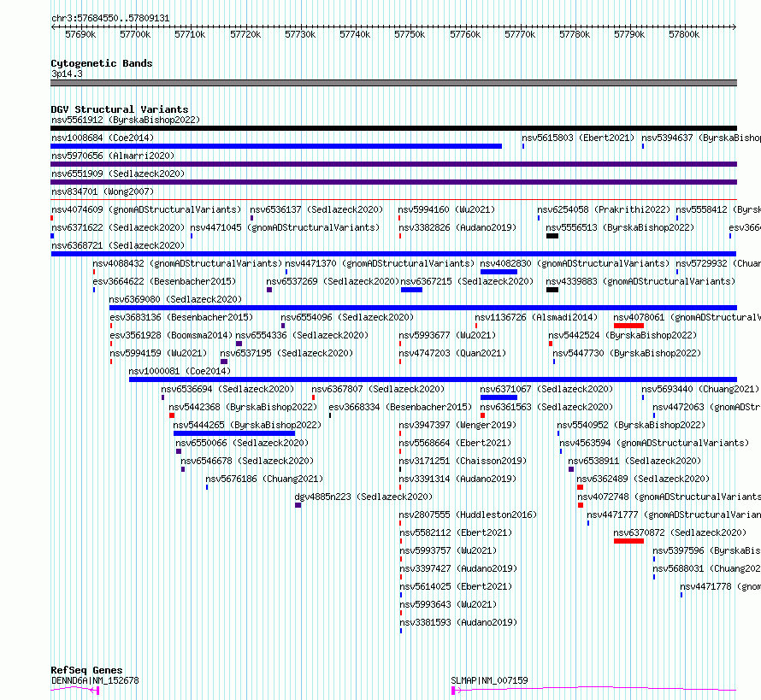761x700 pixels.
Task: Click nsv6537195 (Sedlazeck2020) label
Action: coord(286,353)
